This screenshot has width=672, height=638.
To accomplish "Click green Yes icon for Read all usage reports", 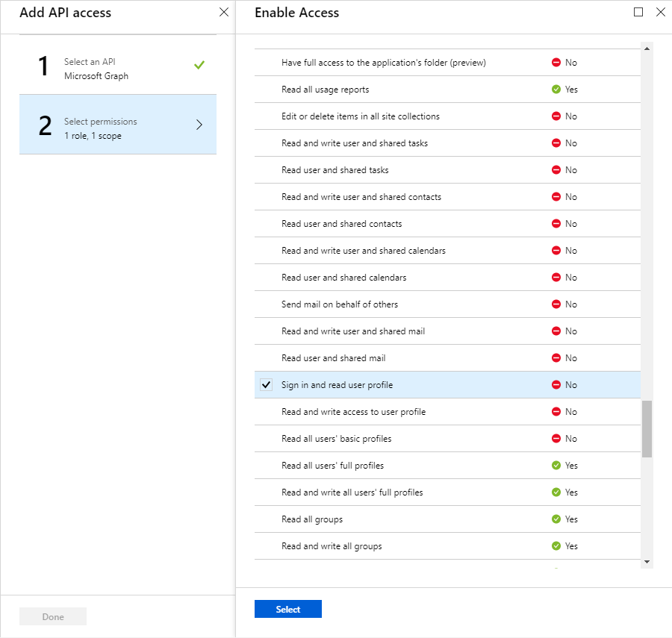I will coord(556,90).
